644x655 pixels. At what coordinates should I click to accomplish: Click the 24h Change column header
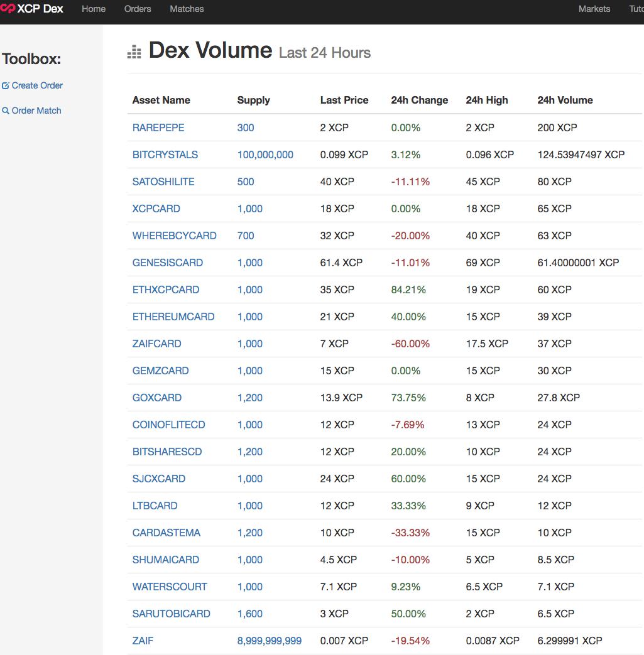tap(420, 100)
